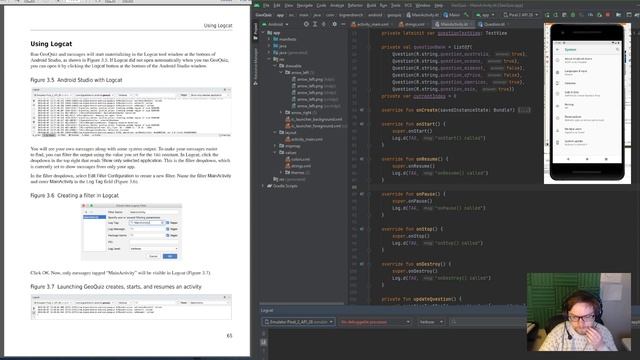Open project panel settings gear
This screenshot has height=360, width=640.
coord(334,24)
